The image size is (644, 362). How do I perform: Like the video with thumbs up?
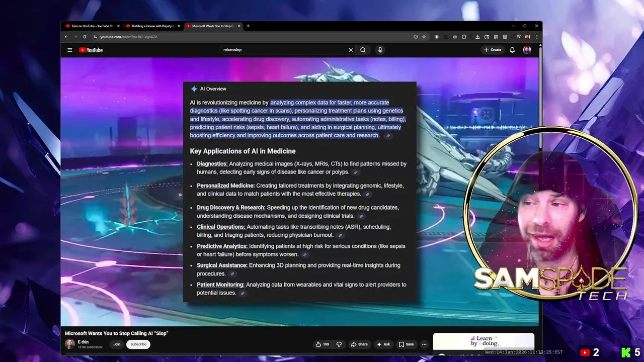(322, 344)
